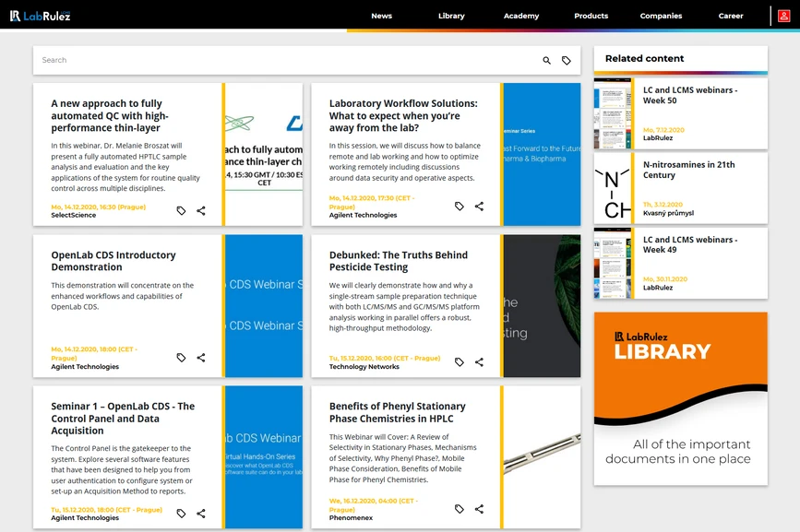The width and height of the screenshot is (800, 532).
Task: Open LC and LCMS webinars Week 50 thumbnail
Action: [x=613, y=113]
